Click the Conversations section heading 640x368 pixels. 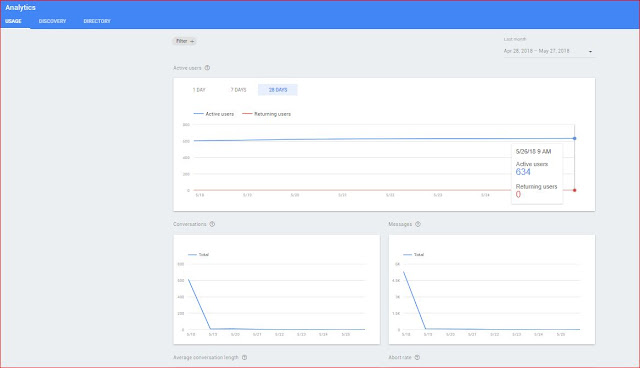click(x=190, y=224)
